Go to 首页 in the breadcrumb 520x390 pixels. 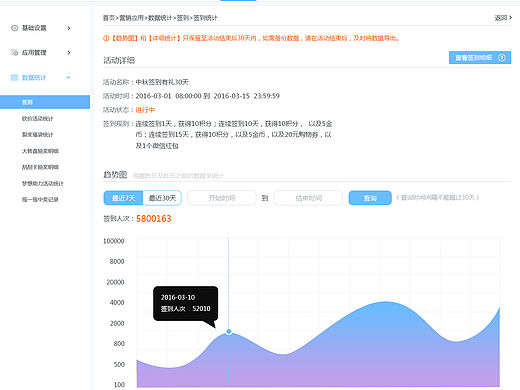click(x=109, y=18)
